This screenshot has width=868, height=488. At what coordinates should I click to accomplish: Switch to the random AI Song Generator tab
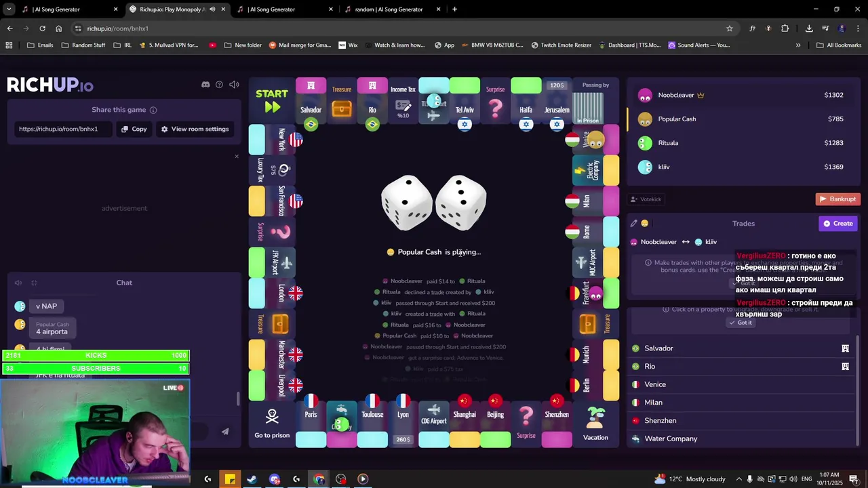tap(391, 9)
